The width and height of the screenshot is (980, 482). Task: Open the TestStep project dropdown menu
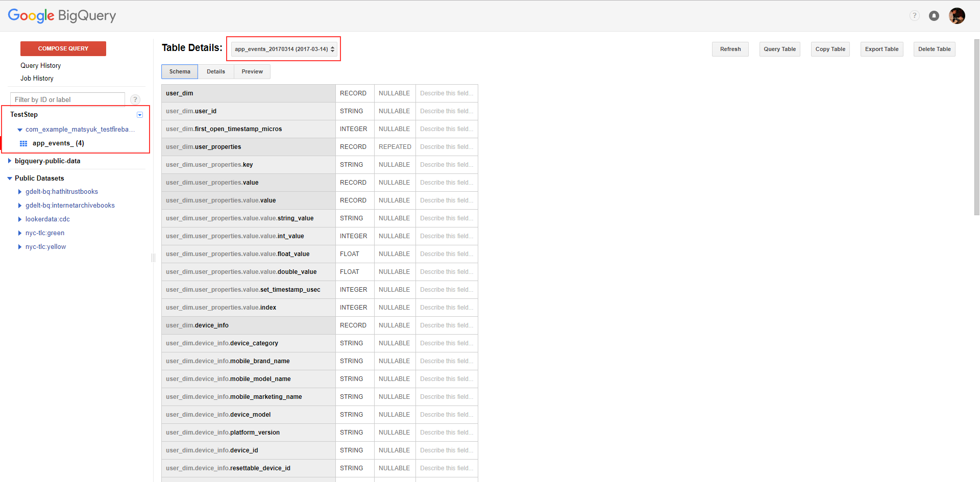140,115
